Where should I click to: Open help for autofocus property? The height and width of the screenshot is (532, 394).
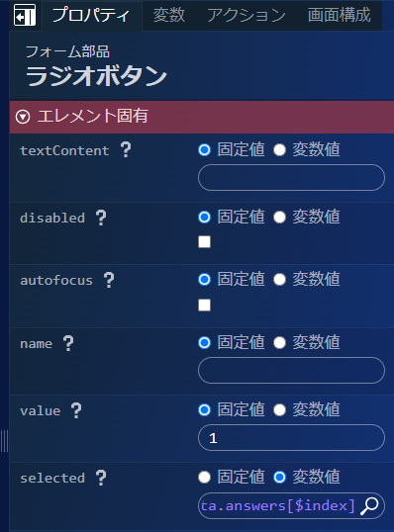[x=109, y=280]
